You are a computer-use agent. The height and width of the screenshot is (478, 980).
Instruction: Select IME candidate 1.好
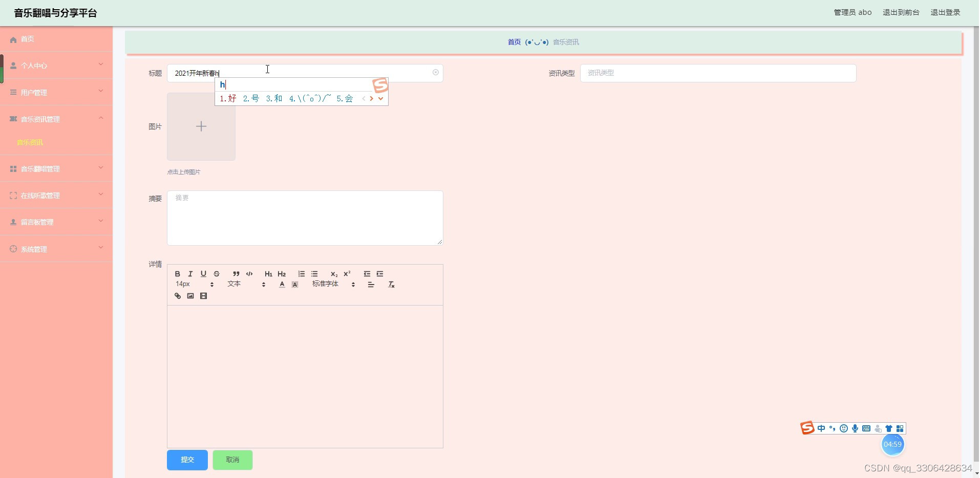(x=228, y=98)
